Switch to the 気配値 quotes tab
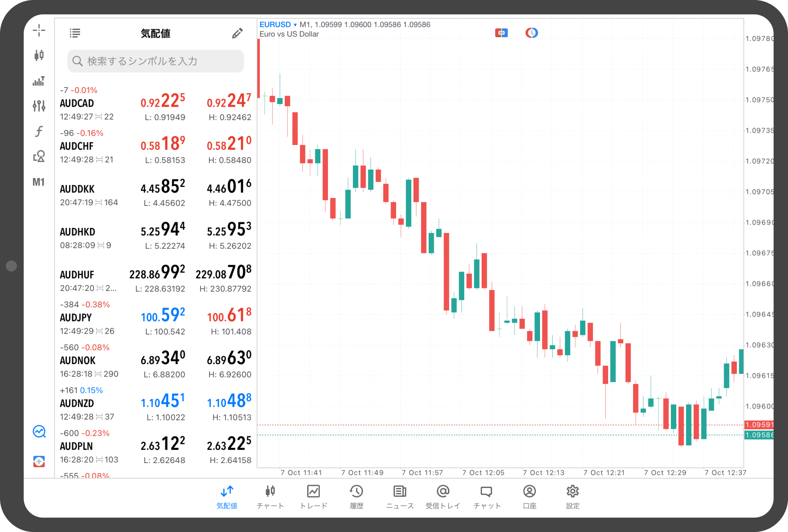The height and width of the screenshot is (532, 788). 227,497
